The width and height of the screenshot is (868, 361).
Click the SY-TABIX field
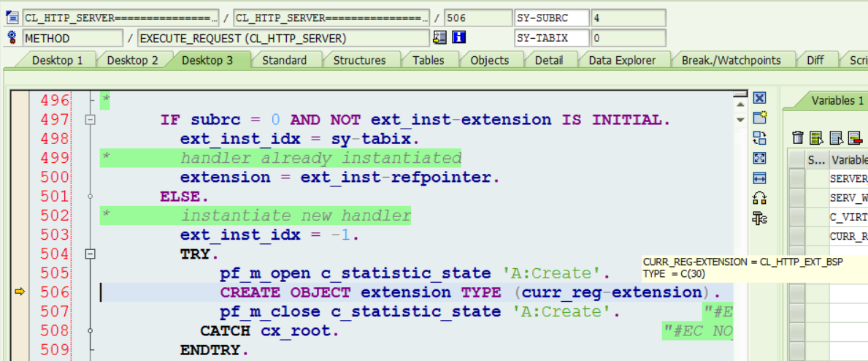click(x=551, y=38)
